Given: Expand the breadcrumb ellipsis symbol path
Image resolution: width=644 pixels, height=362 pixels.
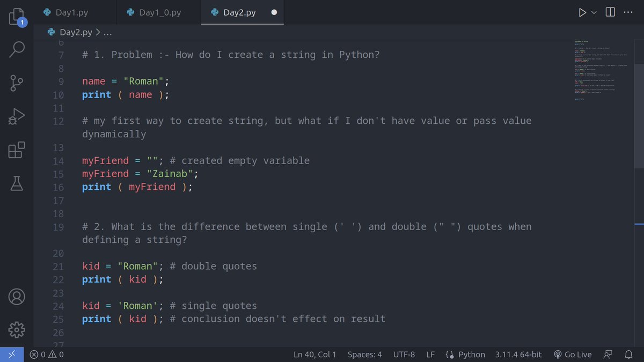Looking at the screenshot, I should [x=107, y=32].
